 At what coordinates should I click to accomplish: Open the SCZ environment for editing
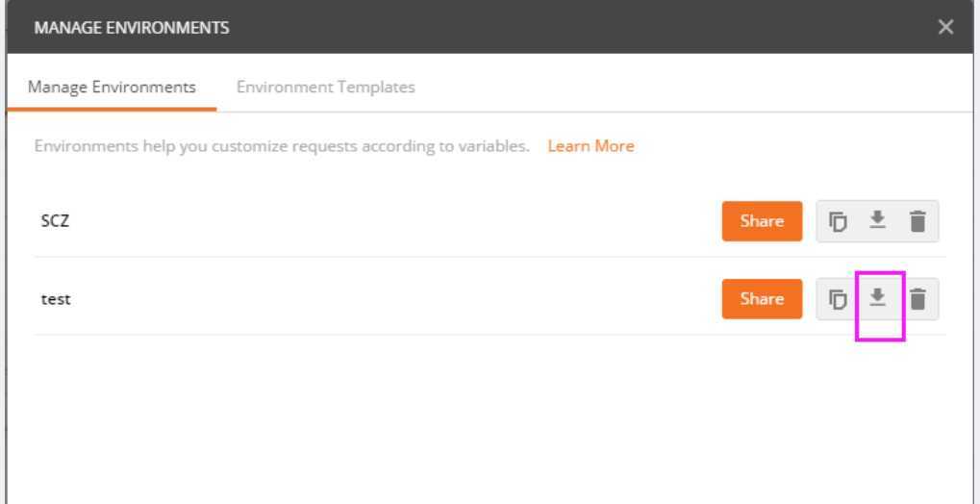[x=55, y=220]
